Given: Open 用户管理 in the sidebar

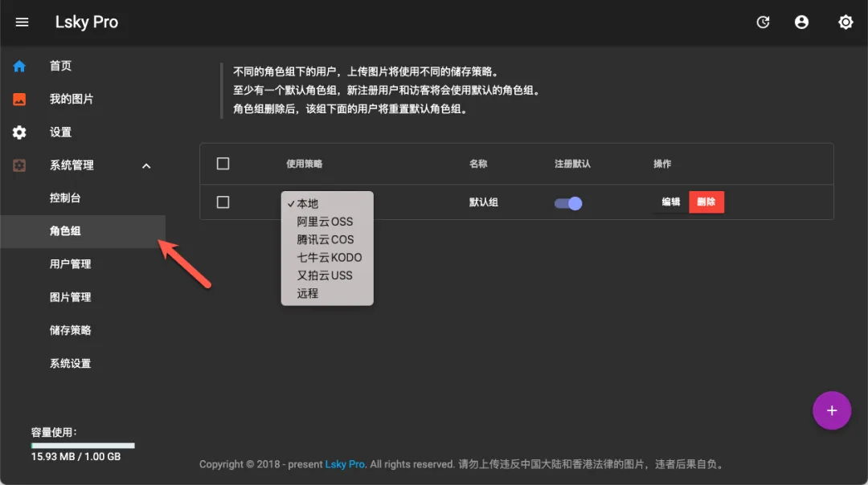Looking at the screenshot, I should (x=71, y=264).
